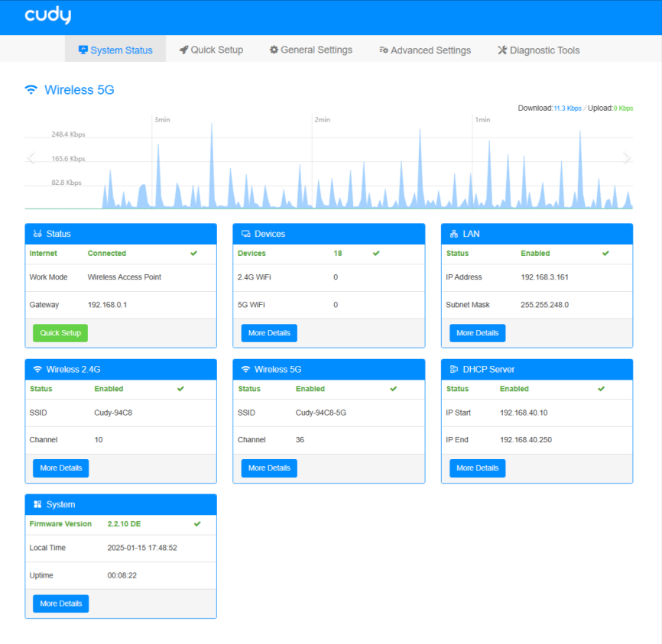Screen dimensions: 662x644
Task: Click the router icon in Status panel header
Action: tap(37, 234)
